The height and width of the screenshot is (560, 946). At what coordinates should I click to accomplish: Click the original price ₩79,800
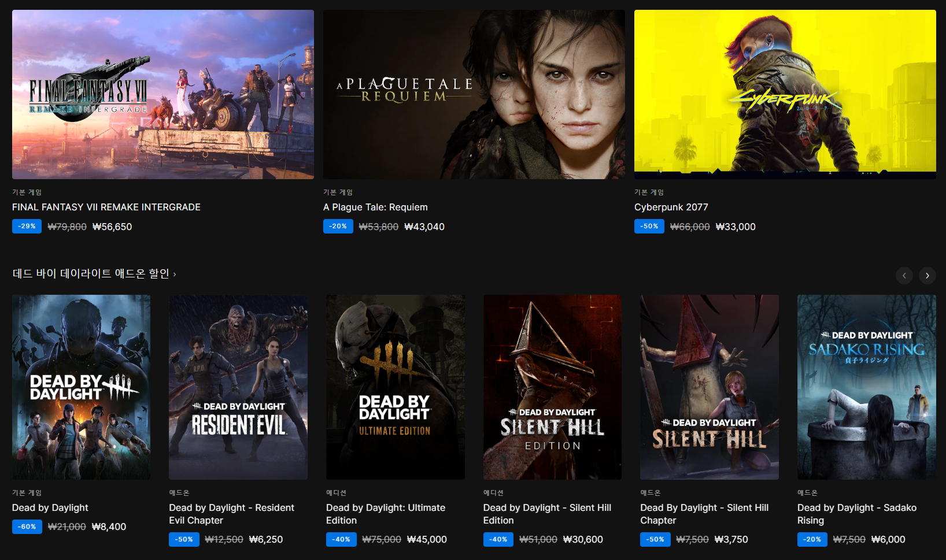[x=67, y=227]
